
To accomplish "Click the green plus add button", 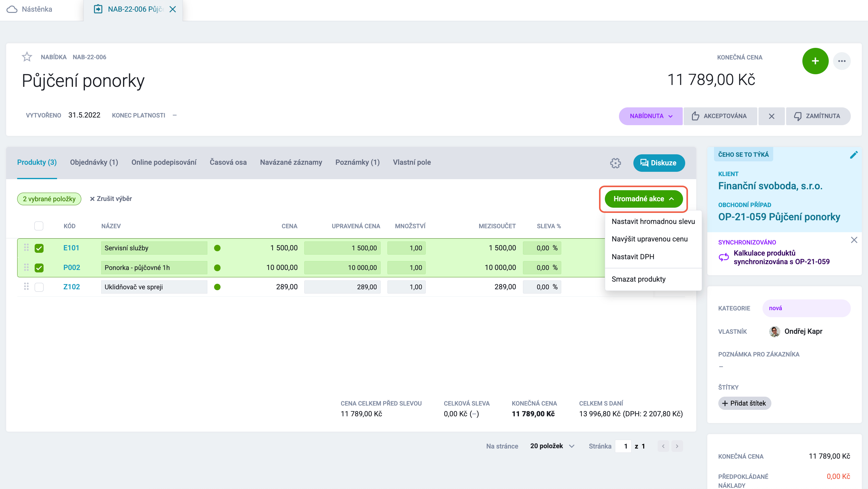I will (x=815, y=61).
